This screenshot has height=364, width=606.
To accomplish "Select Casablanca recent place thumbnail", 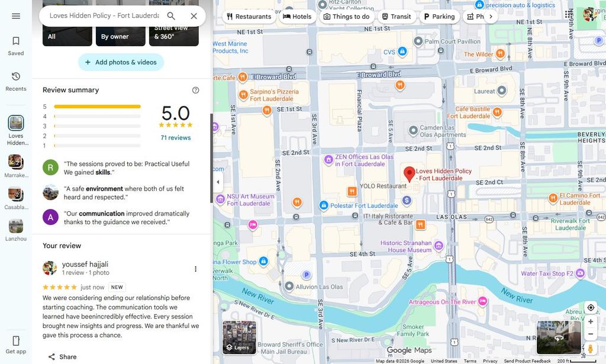I will (16, 194).
